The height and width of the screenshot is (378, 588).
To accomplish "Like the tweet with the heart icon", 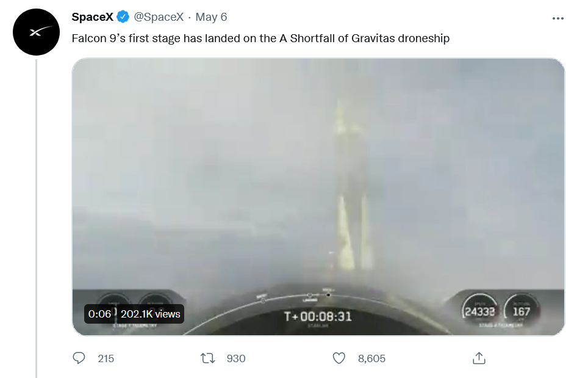I will click(339, 358).
